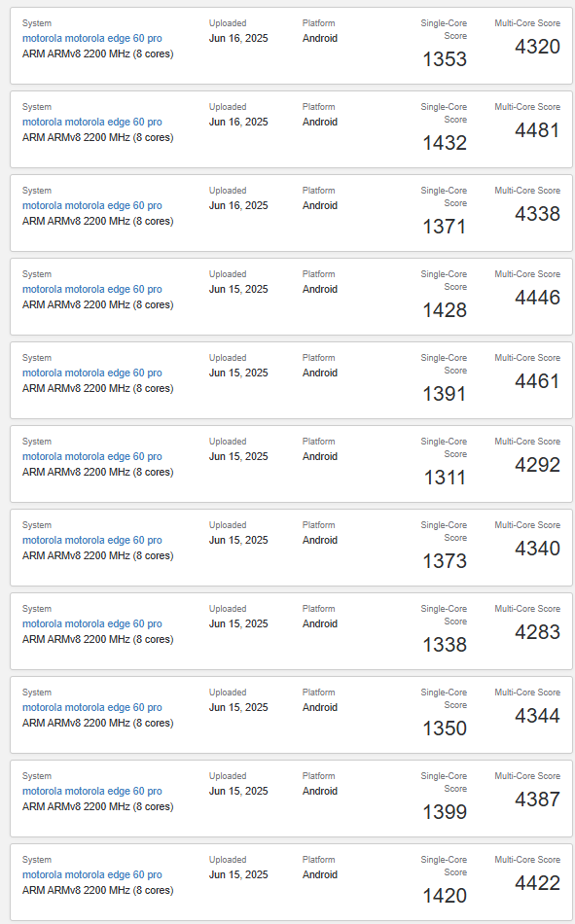The width and height of the screenshot is (575, 924).
Task: Open motorola edge 60 pro link with single-core 1391
Action: click(x=92, y=373)
